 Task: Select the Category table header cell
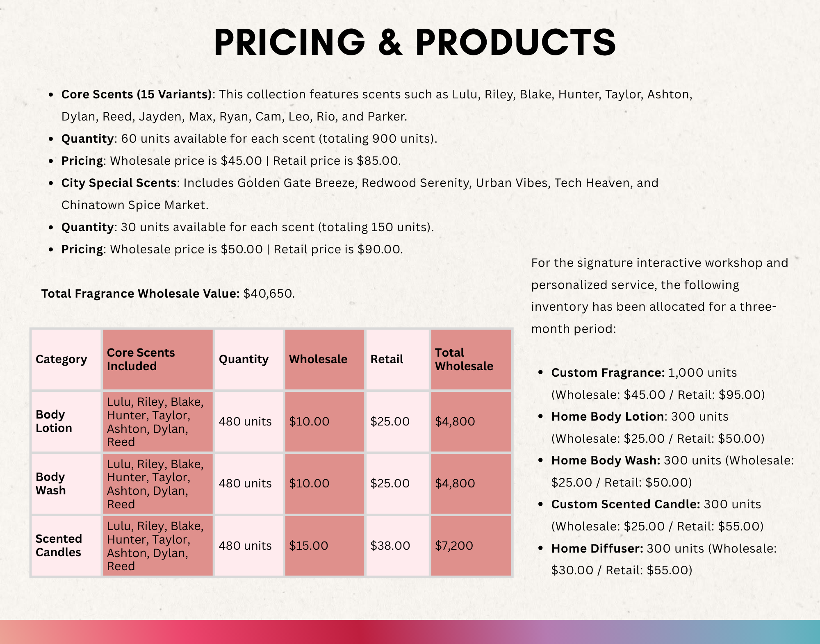pos(66,360)
